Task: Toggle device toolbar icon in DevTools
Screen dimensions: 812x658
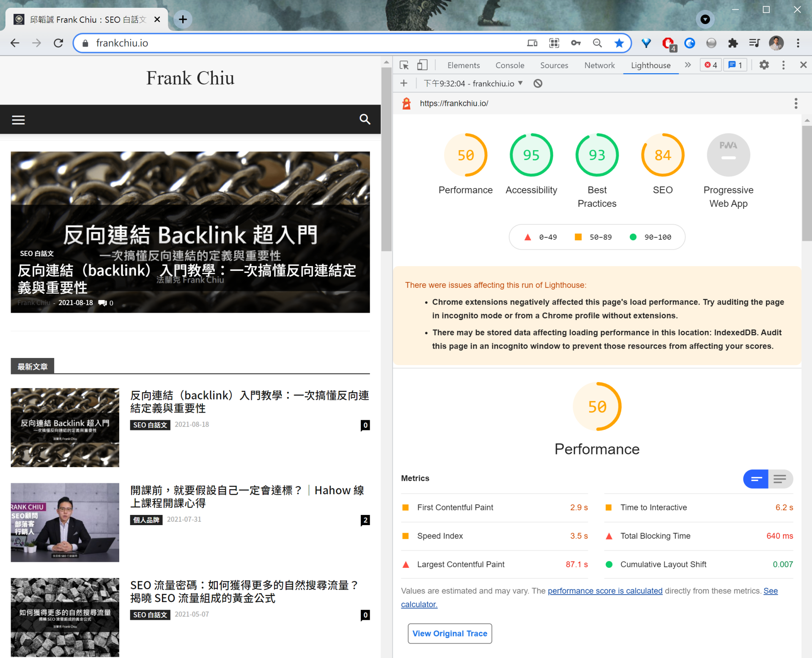Action: (422, 65)
